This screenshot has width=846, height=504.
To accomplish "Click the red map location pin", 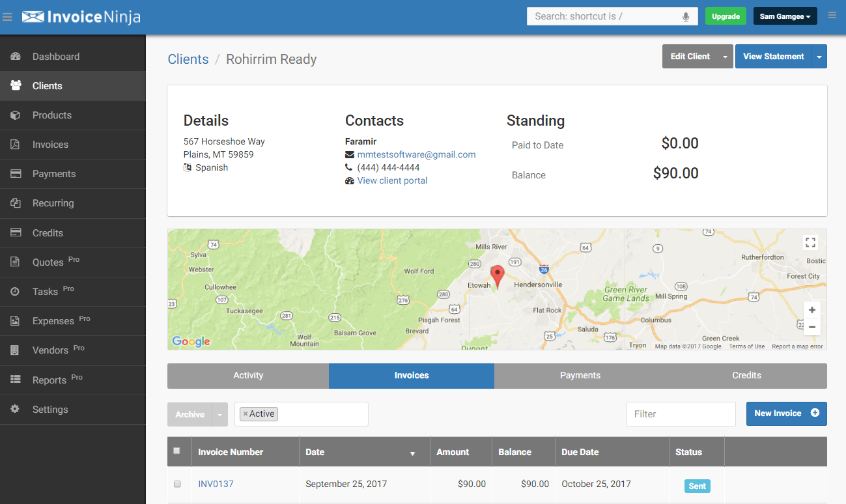I will [x=498, y=276].
